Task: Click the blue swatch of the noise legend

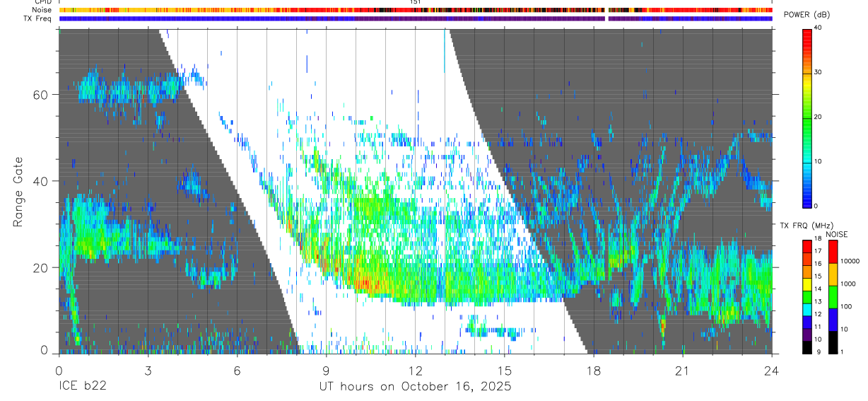Action: coord(833,320)
